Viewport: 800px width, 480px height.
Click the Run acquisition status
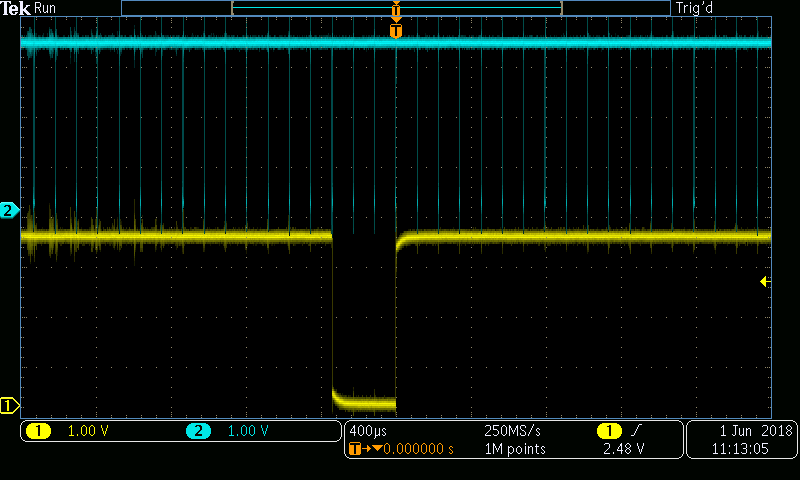coord(45,8)
